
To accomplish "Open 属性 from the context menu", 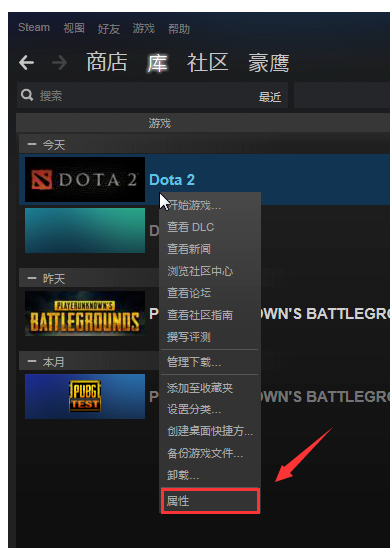I will click(x=211, y=500).
